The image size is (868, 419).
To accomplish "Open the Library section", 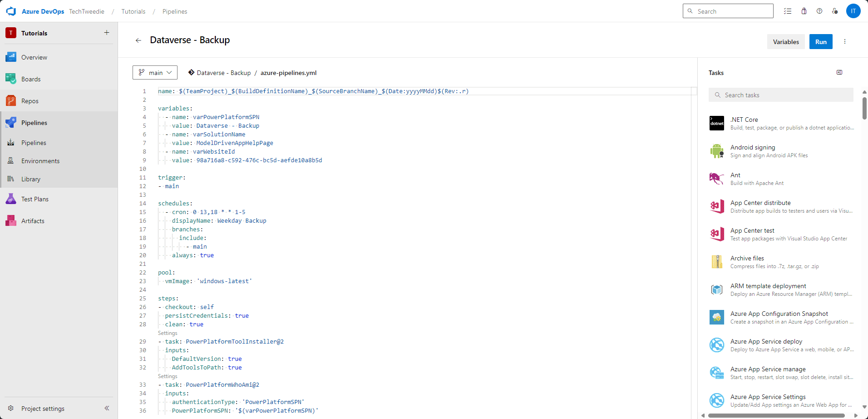I will point(31,179).
